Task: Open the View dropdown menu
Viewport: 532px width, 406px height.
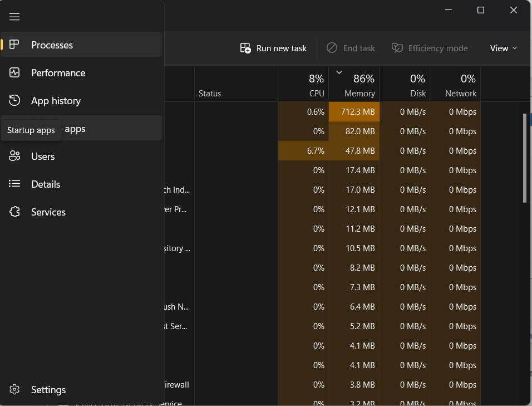Action: 503,48
